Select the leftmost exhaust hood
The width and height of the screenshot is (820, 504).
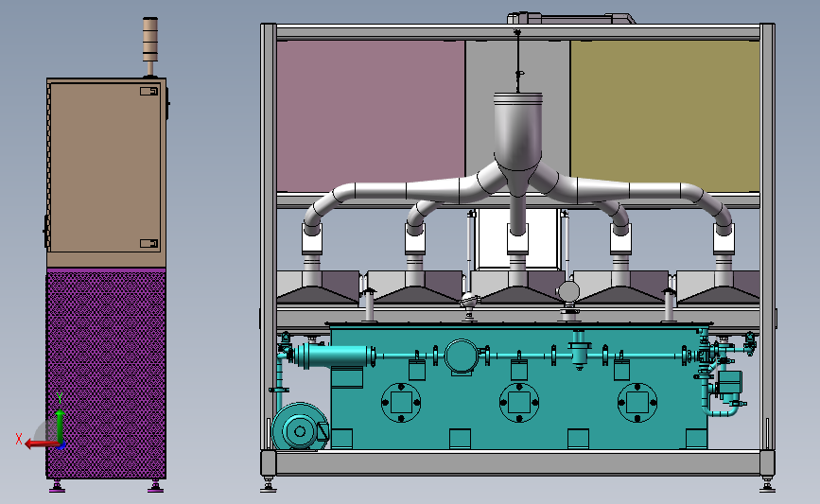point(318,287)
